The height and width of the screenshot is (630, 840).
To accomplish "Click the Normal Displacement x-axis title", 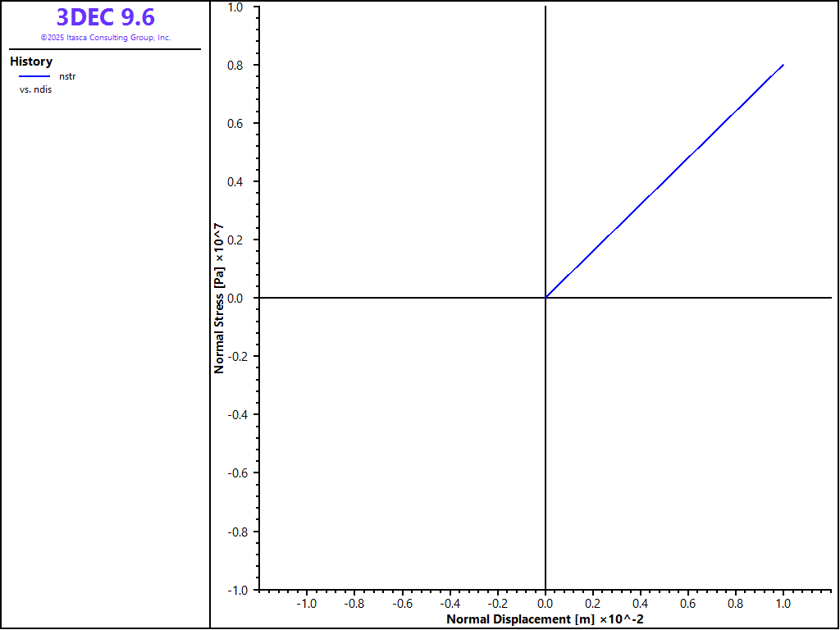I will point(544,619).
